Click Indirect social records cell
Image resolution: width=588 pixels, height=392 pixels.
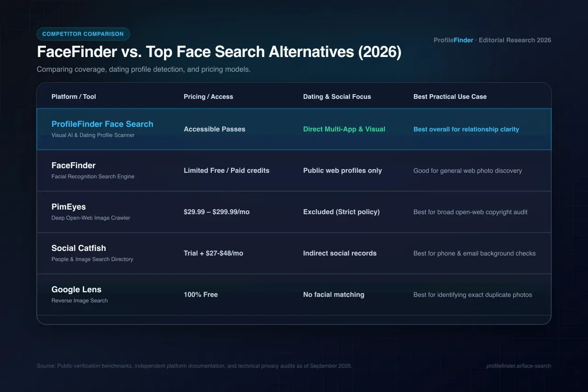click(x=339, y=253)
